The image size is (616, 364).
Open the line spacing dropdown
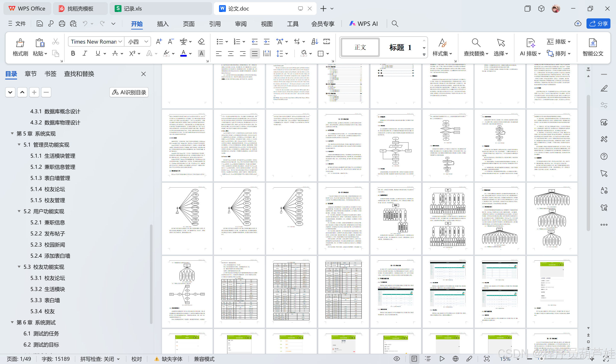click(287, 54)
